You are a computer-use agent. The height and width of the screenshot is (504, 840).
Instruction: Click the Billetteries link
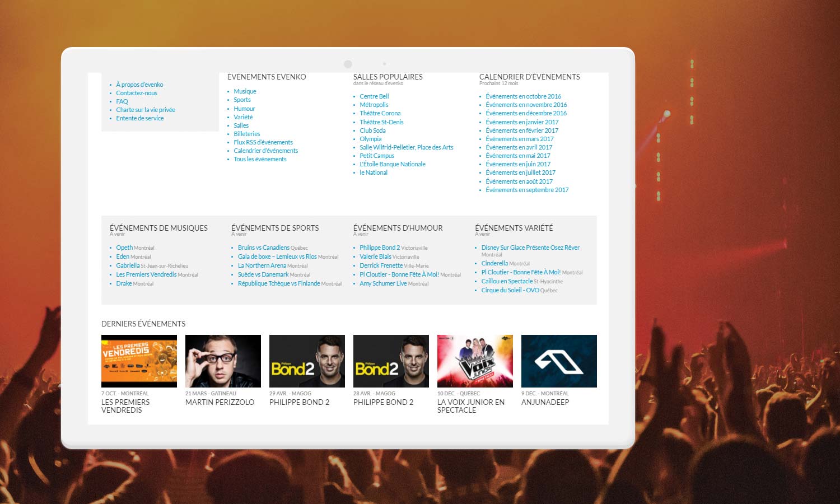coord(247,134)
